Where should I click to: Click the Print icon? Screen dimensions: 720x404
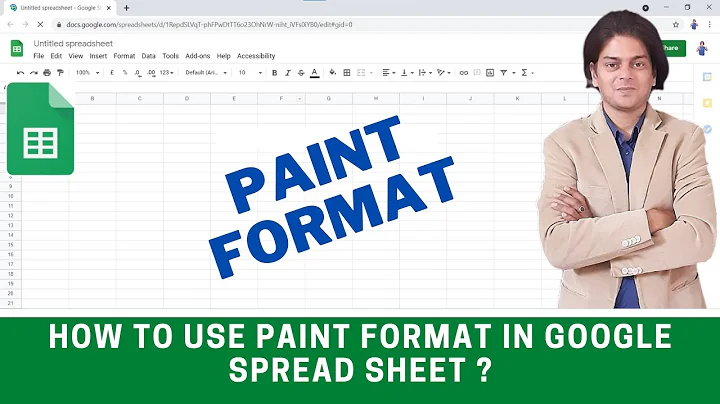coord(47,73)
